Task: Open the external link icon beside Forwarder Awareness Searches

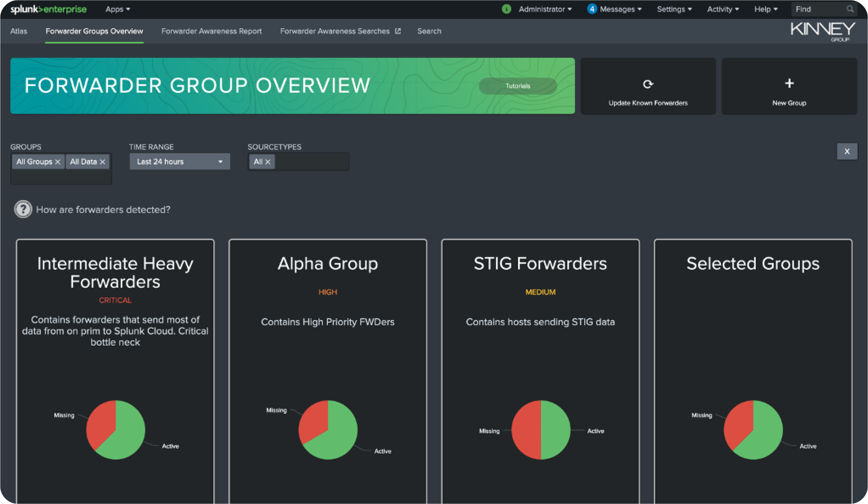Action: coord(398,31)
